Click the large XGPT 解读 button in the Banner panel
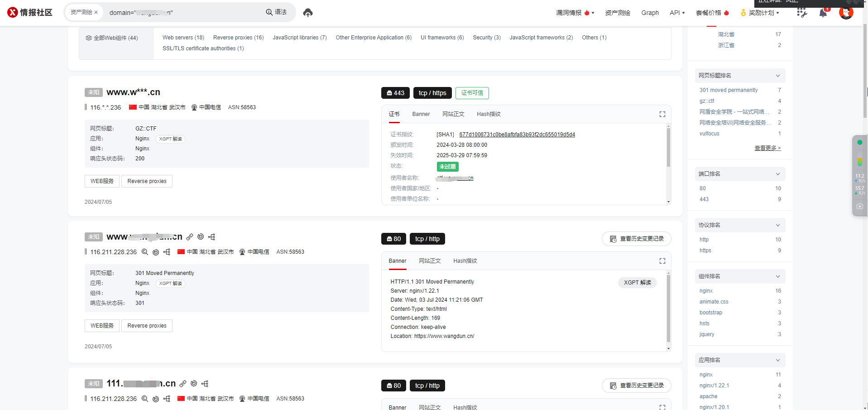 [x=637, y=283]
